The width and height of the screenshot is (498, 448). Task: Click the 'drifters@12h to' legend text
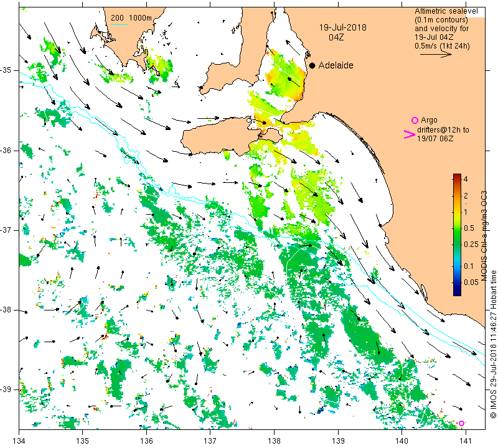pos(443,130)
